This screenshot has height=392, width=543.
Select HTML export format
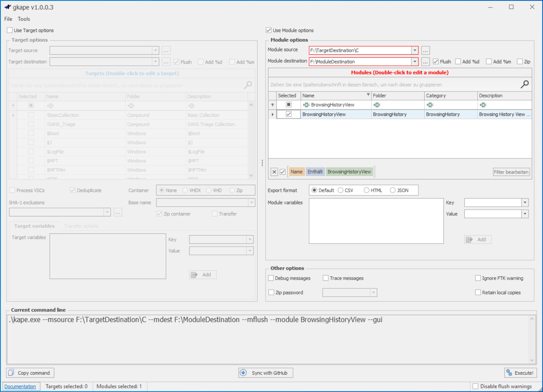click(367, 190)
